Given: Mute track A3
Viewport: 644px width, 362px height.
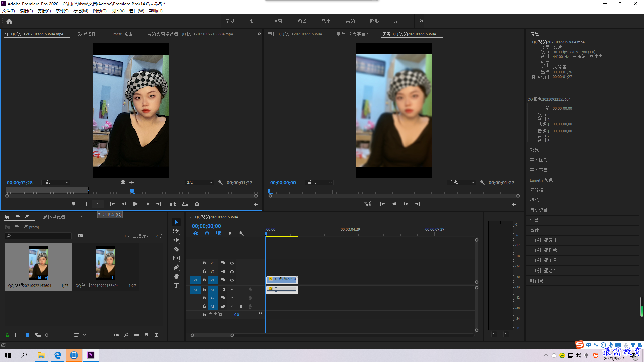Looking at the screenshot, I should click(x=232, y=307).
